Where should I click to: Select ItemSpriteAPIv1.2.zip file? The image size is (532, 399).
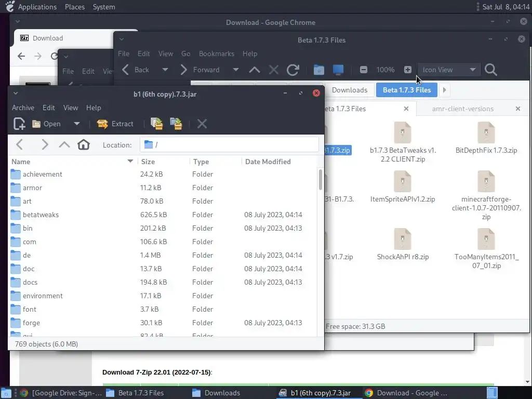coord(403,187)
